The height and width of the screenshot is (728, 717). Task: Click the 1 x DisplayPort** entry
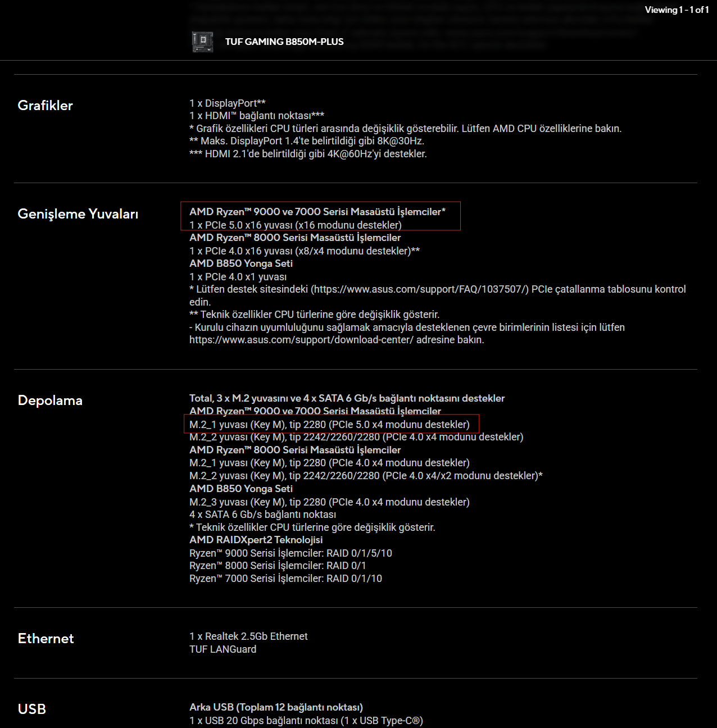click(228, 103)
